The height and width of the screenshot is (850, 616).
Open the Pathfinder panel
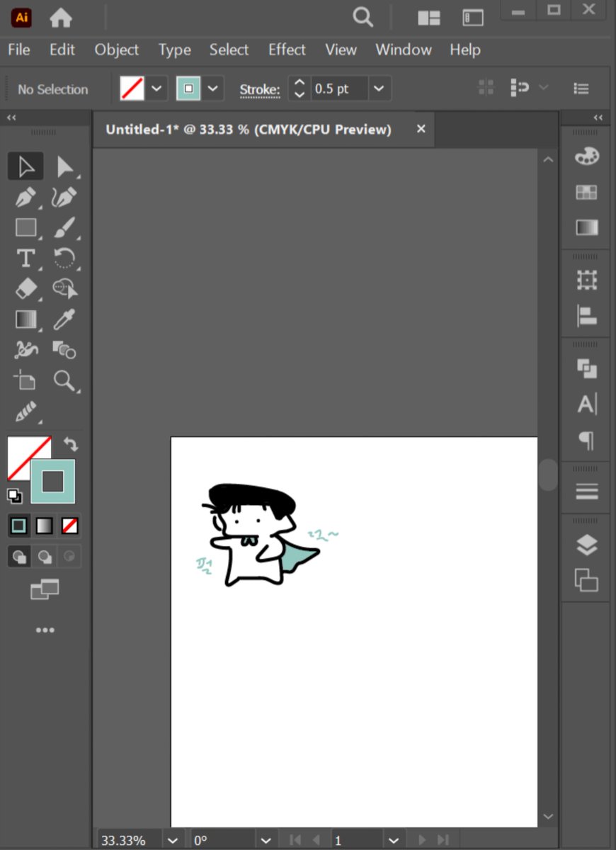coord(586,368)
